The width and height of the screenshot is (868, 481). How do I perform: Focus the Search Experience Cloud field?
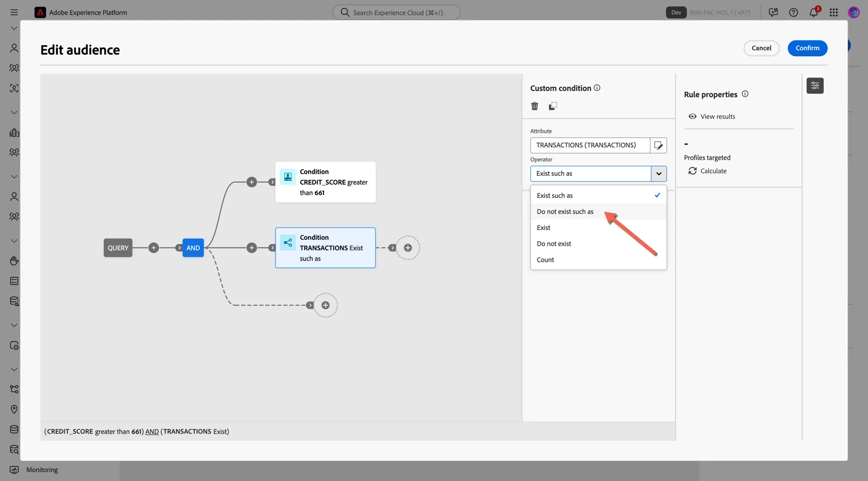click(x=396, y=12)
